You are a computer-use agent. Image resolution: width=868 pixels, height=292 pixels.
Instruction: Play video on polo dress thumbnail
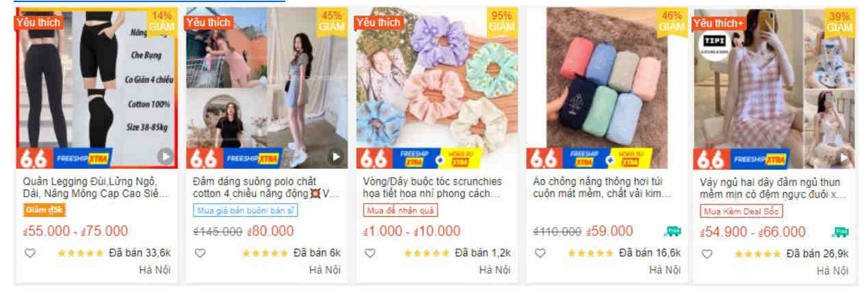click(335, 157)
